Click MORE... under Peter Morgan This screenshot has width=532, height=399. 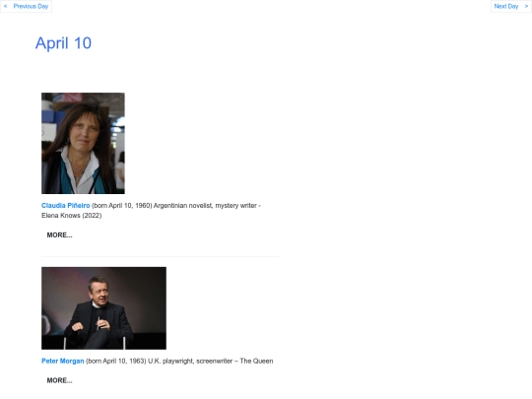[x=59, y=380]
